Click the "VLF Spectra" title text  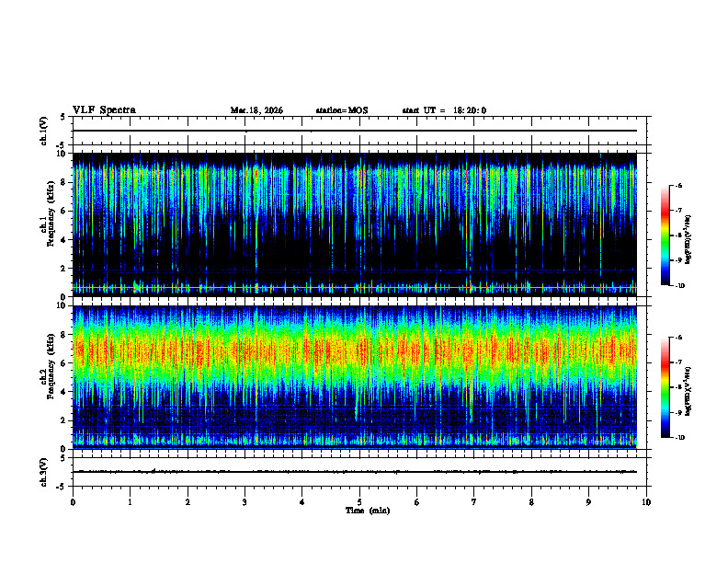[x=104, y=110]
